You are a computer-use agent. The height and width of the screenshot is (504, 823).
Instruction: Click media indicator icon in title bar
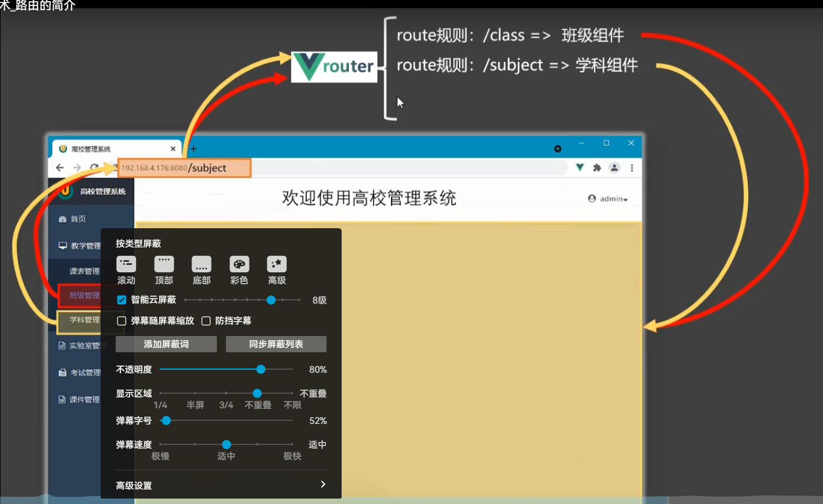point(558,148)
